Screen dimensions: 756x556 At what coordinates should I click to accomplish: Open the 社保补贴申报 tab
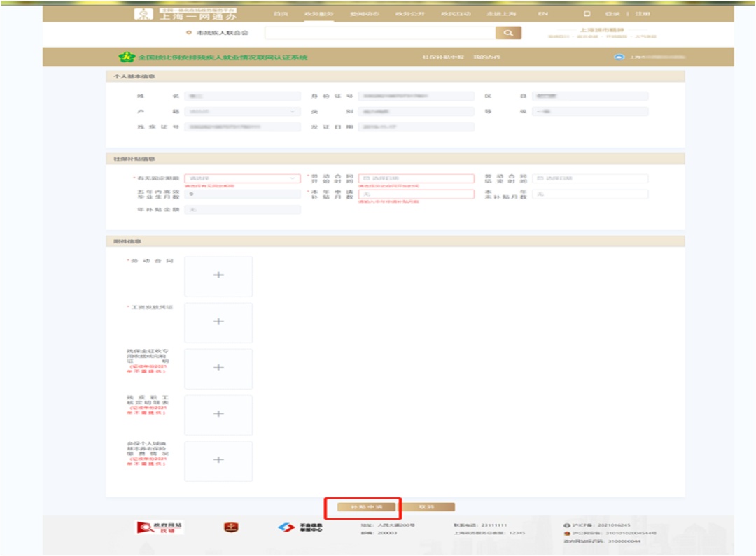click(443, 57)
